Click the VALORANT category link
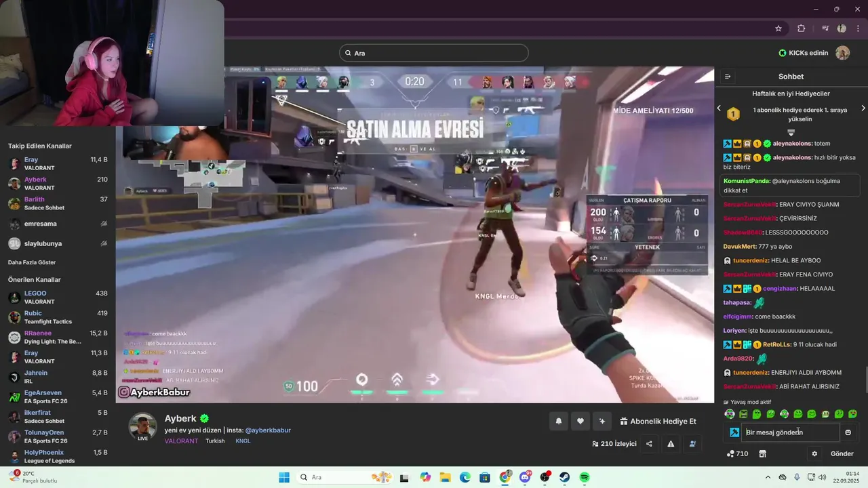This screenshot has height=488, width=868. (x=181, y=441)
